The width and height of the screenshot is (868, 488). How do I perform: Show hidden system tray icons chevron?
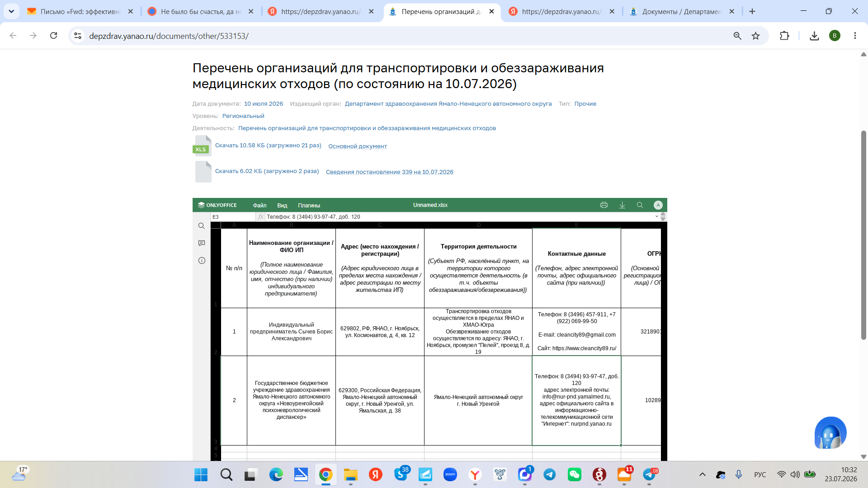tap(703, 474)
